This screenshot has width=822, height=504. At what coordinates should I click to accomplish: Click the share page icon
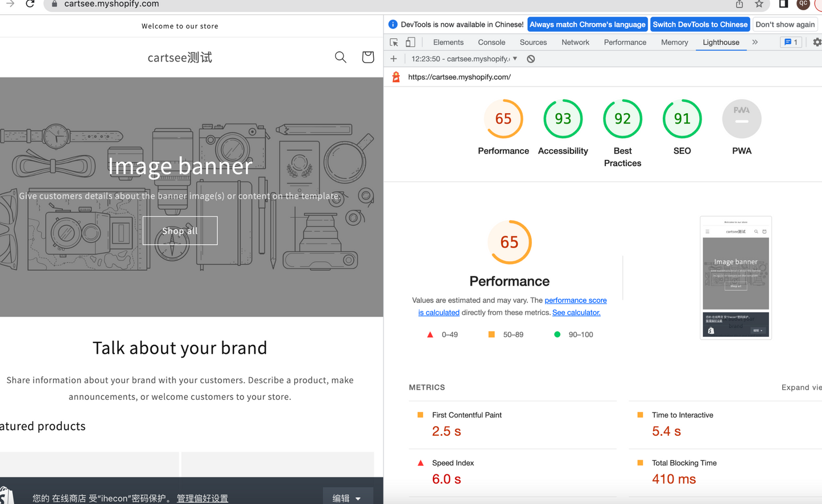pos(739,4)
